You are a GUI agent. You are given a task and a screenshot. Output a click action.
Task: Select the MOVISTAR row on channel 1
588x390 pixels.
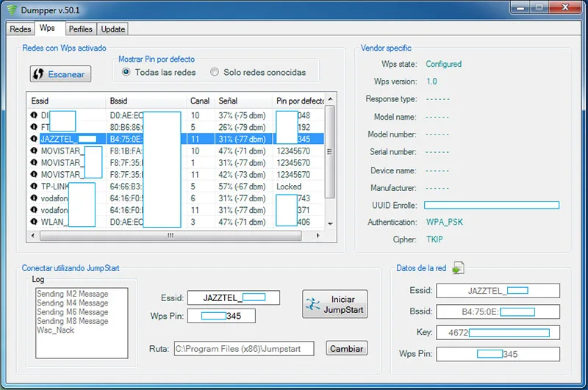(176, 162)
